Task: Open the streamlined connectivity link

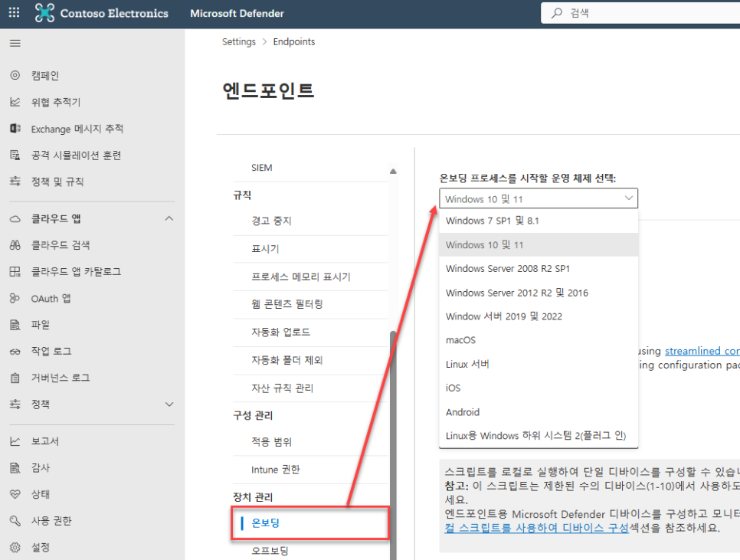Action: tap(702, 351)
